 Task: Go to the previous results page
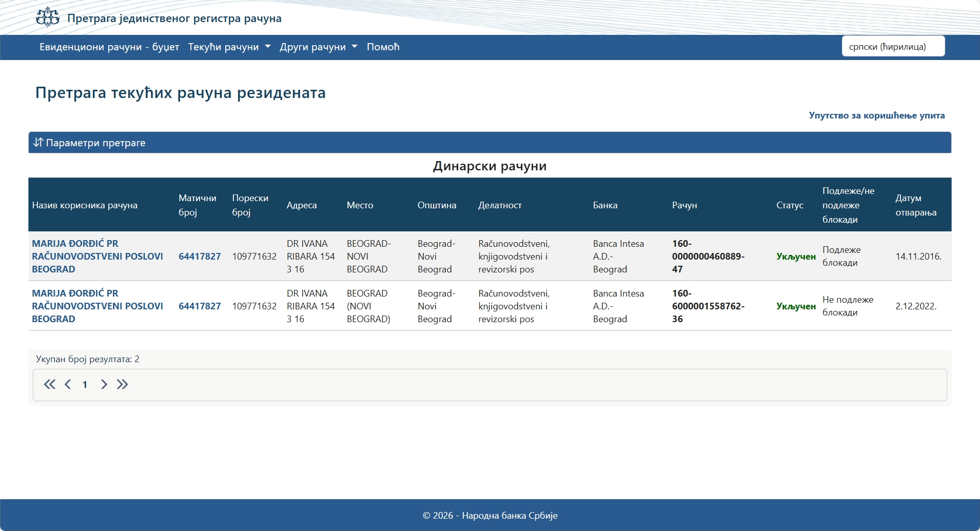point(68,384)
